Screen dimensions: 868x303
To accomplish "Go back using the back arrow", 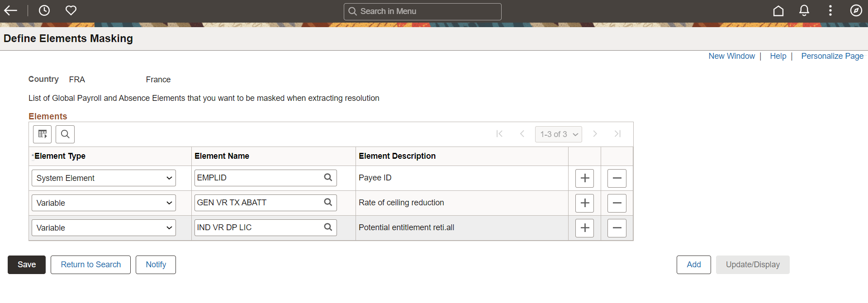I will pos(10,10).
